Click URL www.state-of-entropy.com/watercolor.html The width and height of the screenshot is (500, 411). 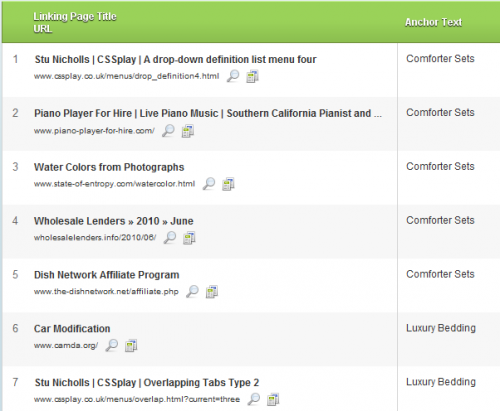coord(114,184)
